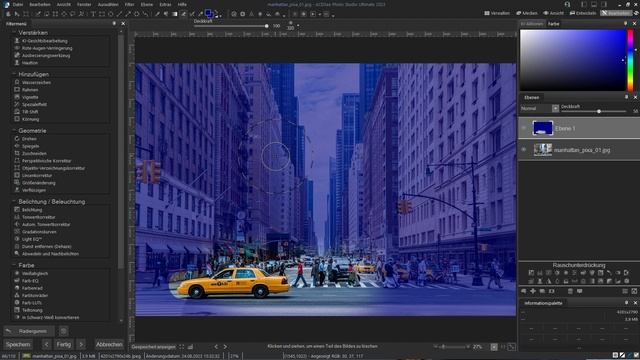This screenshot has width=640, height=360.
Task: Click the brush size stepper arrows
Action: (x=298, y=26)
